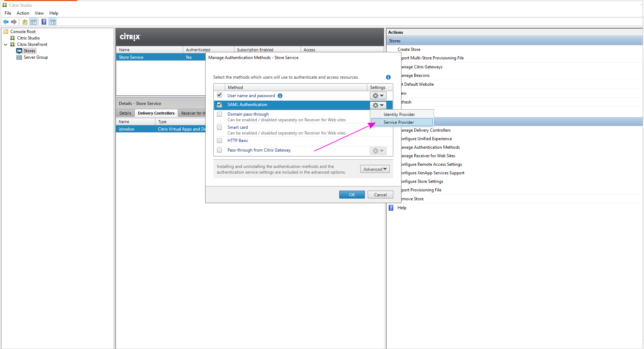Open settings gear dropdown for User name and password
This screenshot has height=349, width=644.
click(378, 96)
